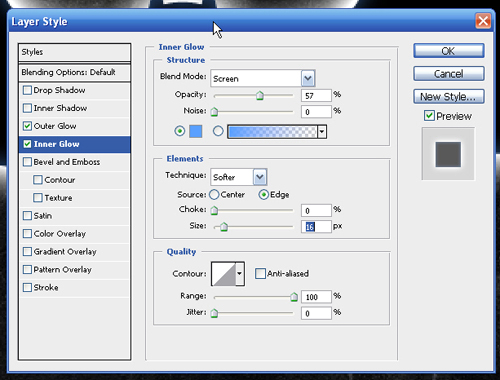Open the gradient picker dropdown arrow
Image resolution: width=500 pixels, height=380 pixels.
[322, 132]
